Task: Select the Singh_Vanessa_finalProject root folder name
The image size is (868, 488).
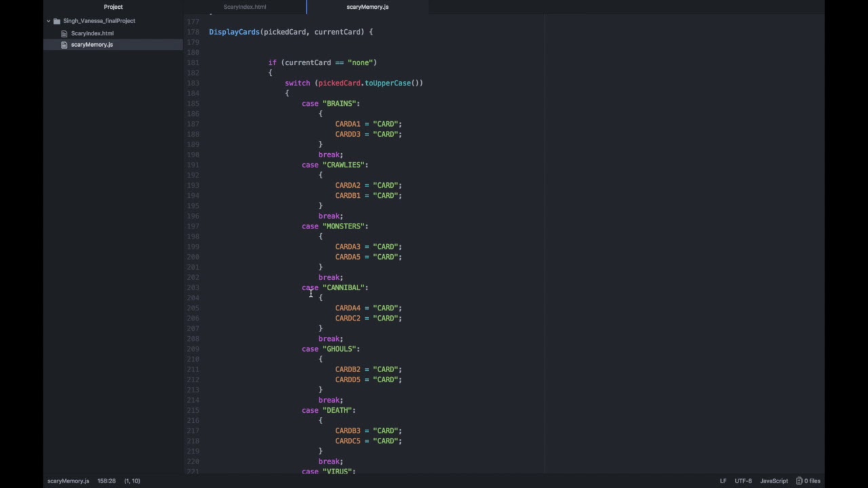Action: pyautogui.click(x=99, y=21)
